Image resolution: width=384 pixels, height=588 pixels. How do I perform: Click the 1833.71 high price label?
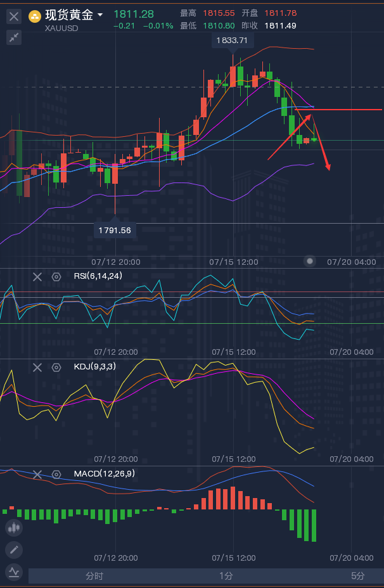coord(232,40)
